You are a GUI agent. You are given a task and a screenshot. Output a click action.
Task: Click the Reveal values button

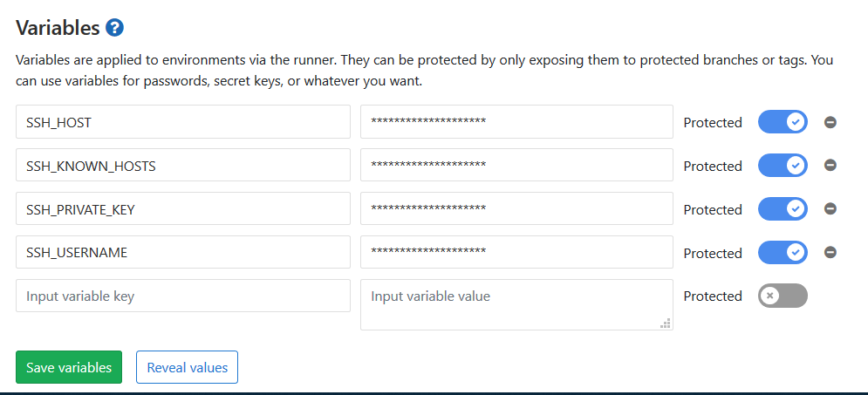[x=187, y=367]
